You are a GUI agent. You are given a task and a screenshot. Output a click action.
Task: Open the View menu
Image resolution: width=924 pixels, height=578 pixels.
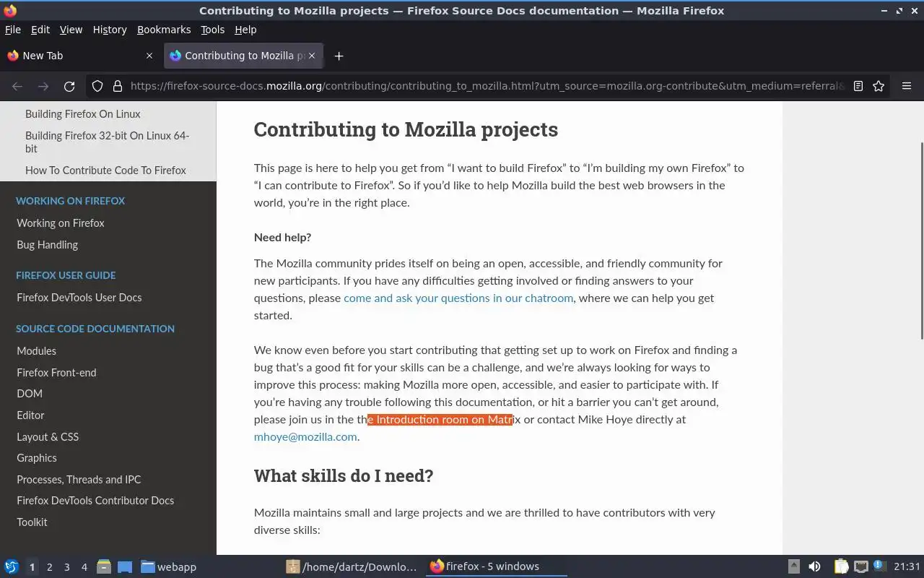(71, 30)
